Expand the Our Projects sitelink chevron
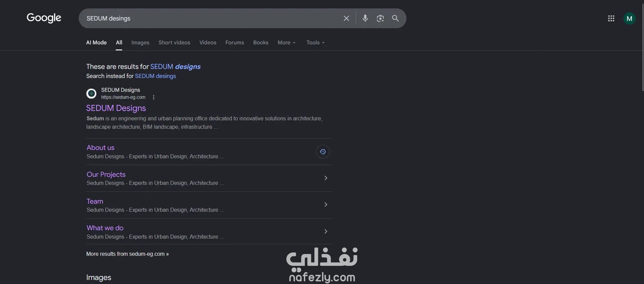 pyautogui.click(x=326, y=178)
